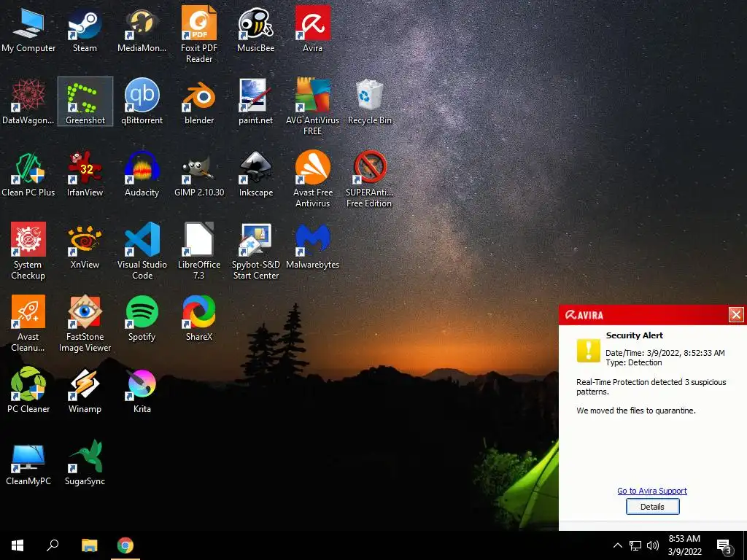
Task: Open the Windows Start menu
Action: point(18,545)
